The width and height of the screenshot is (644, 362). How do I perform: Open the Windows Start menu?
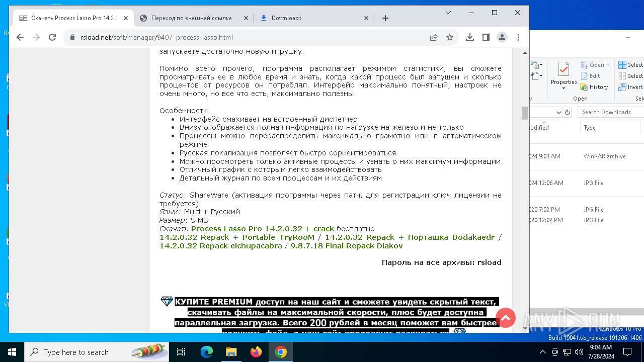(x=12, y=352)
